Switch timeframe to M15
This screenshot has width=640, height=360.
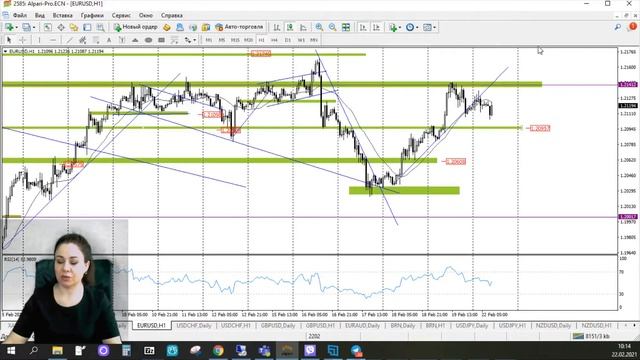click(x=235, y=40)
